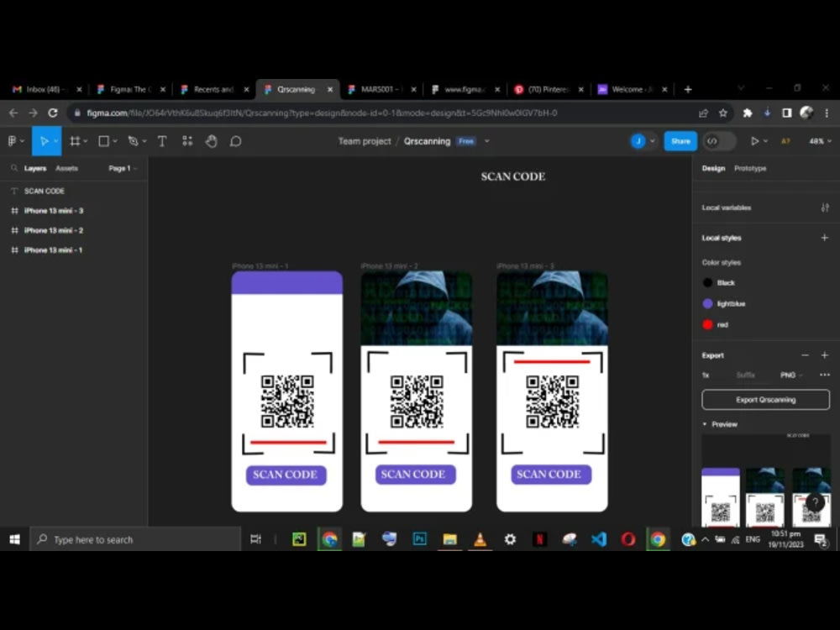This screenshot has height=630, width=840.
Task: Open the browser side panel icon
Action: pos(786,113)
